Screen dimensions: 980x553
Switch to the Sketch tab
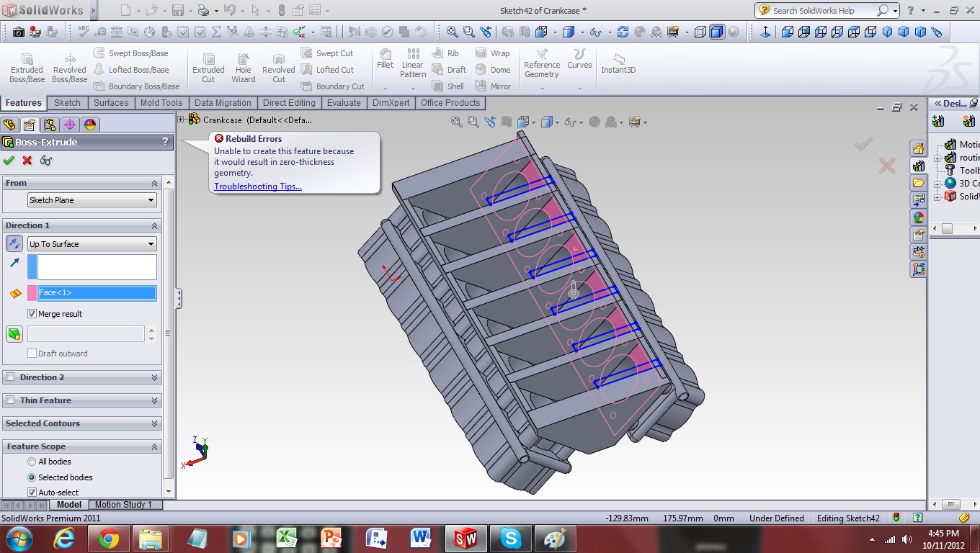coord(68,103)
